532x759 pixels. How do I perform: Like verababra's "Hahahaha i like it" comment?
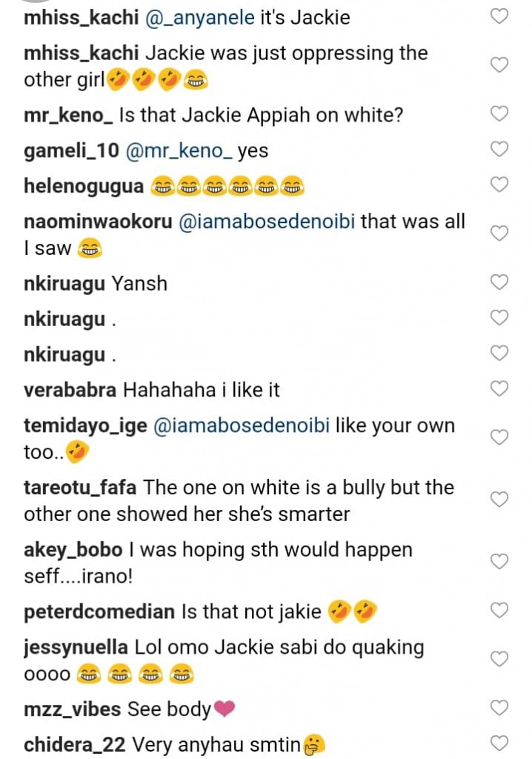tap(500, 388)
